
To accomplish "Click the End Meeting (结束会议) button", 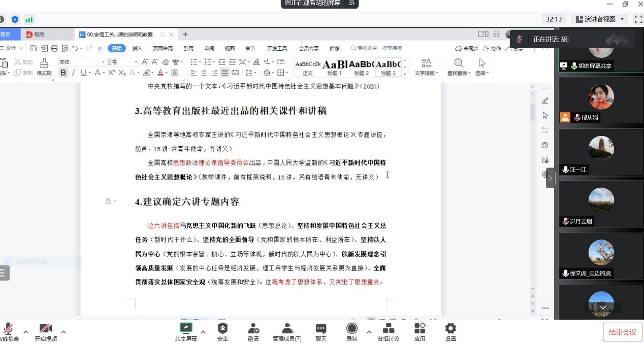I will pos(622,332).
